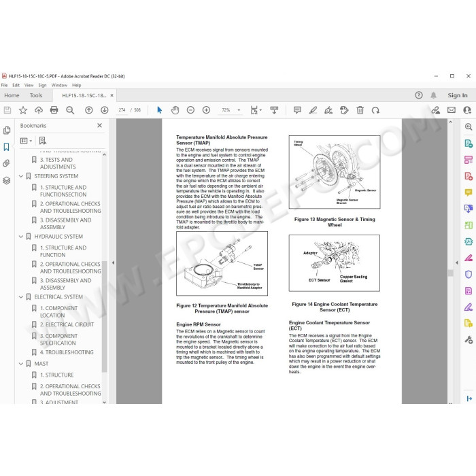476x476 pixels.
Task: Open the Attachments paperclip panel
Action: (x=6, y=163)
